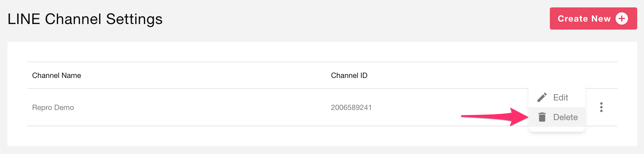This screenshot has width=644, height=154.
Task: Click the 'Create New' text label
Action: [584, 19]
